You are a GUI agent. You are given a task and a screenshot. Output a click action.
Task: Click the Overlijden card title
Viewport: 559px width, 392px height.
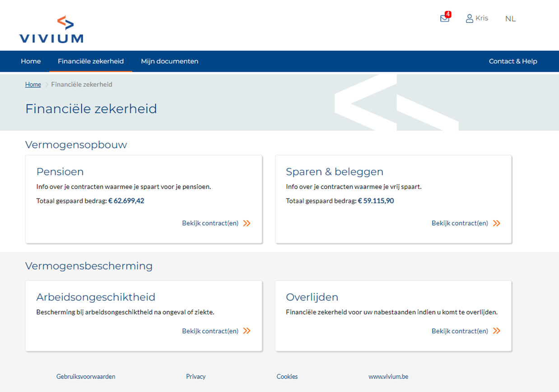coord(312,297)
